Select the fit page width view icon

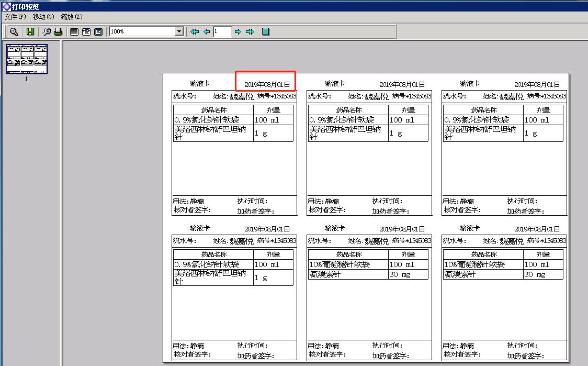(86, 32)
